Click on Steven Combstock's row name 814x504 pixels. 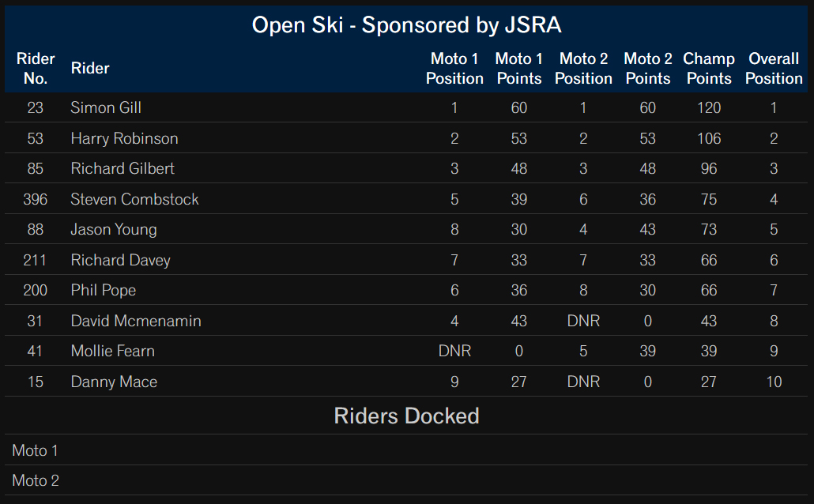pos(134,199)
